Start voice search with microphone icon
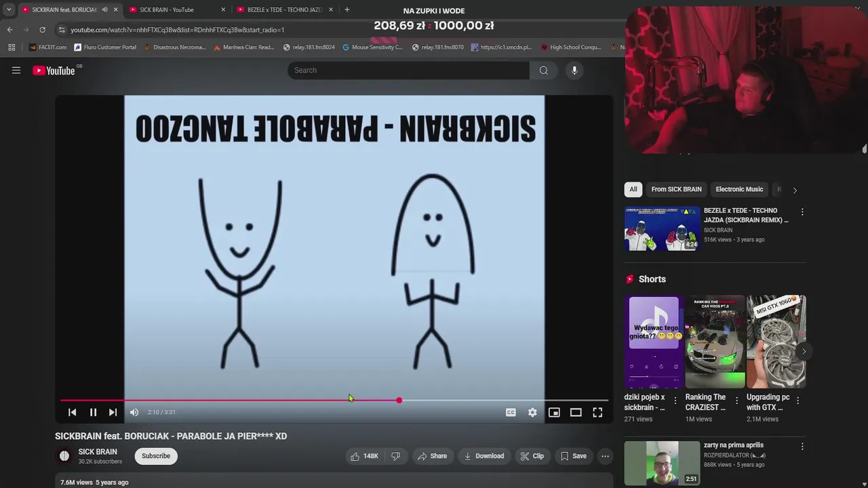This screenshot has height=488, width=868. pos(574,70)
